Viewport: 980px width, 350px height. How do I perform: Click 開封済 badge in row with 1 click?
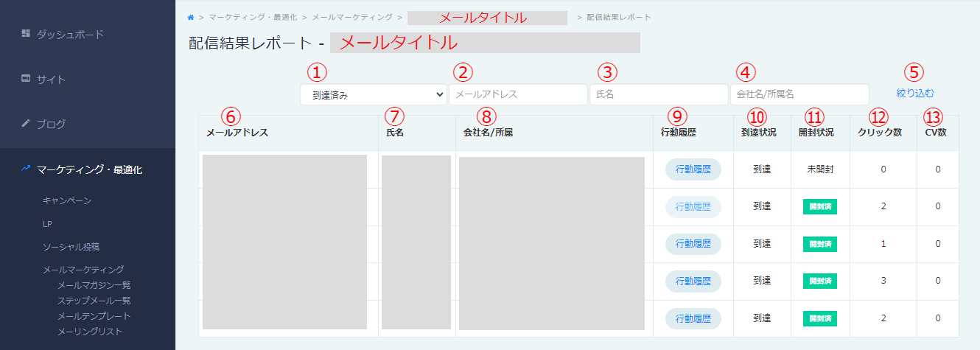(820, 244)
